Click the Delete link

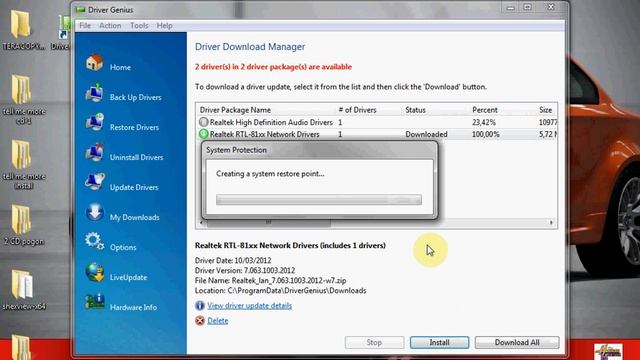coord(218,321)
